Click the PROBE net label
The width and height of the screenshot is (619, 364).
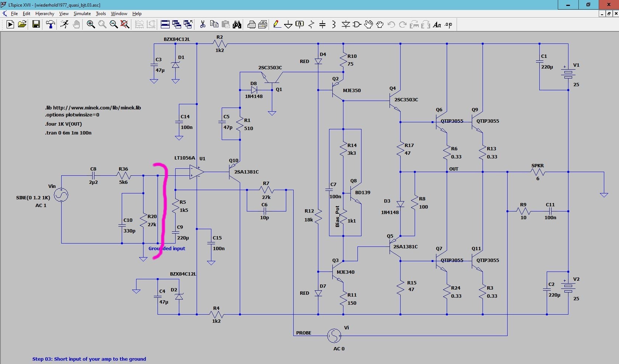click(304, 333)
